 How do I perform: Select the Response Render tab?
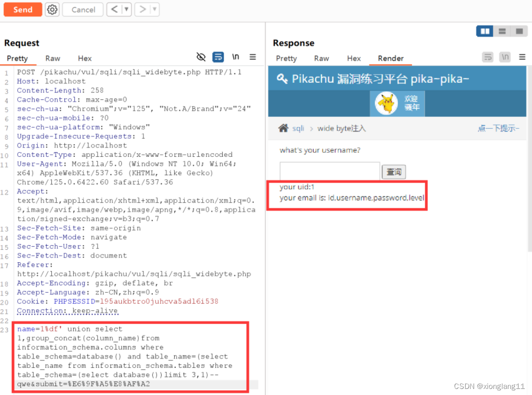pos(390,58)
